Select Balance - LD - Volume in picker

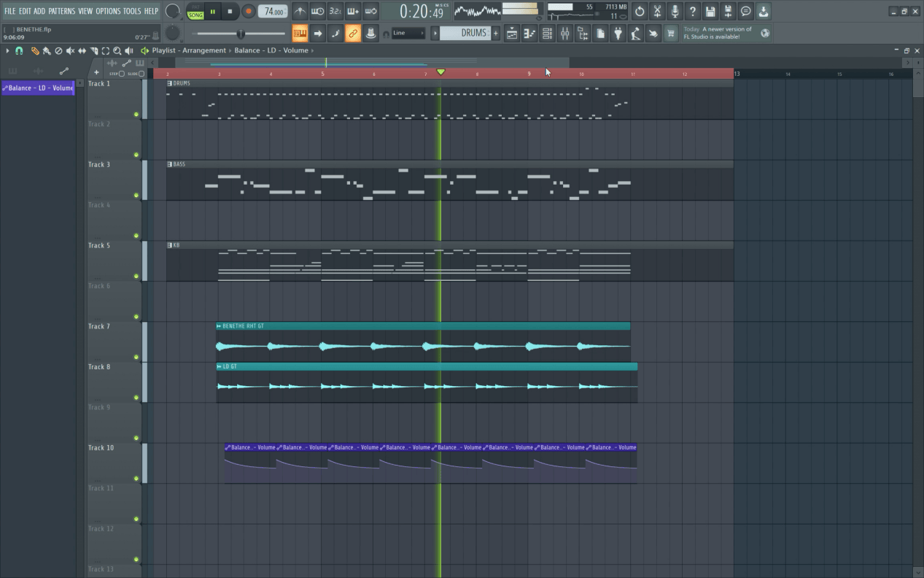38,88
